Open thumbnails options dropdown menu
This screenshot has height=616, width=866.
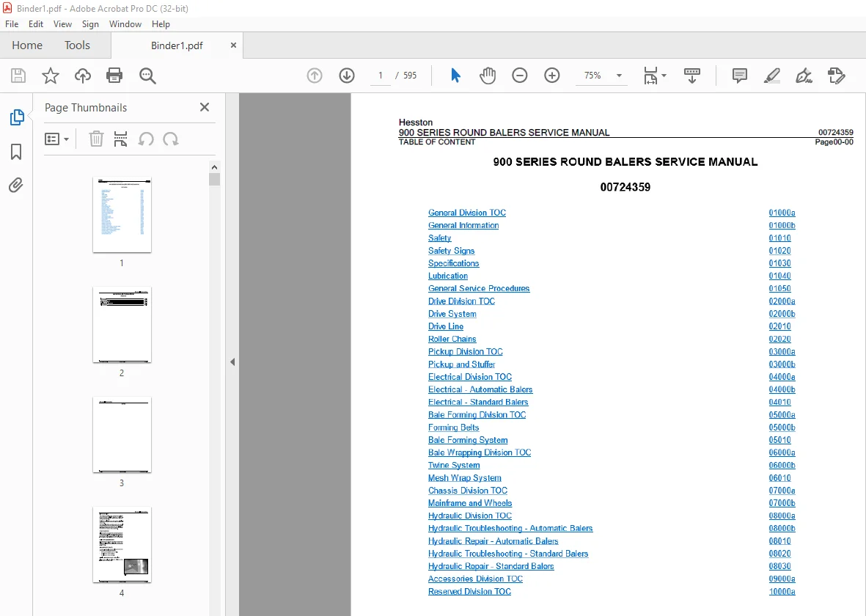pyautogui.click(x=56, y=139)
